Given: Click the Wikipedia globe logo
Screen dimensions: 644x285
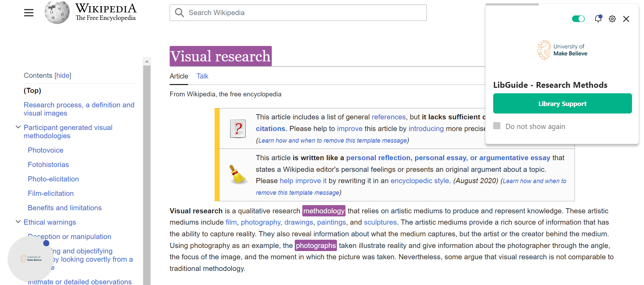Looking at the screenshot, I should [57, 12].
